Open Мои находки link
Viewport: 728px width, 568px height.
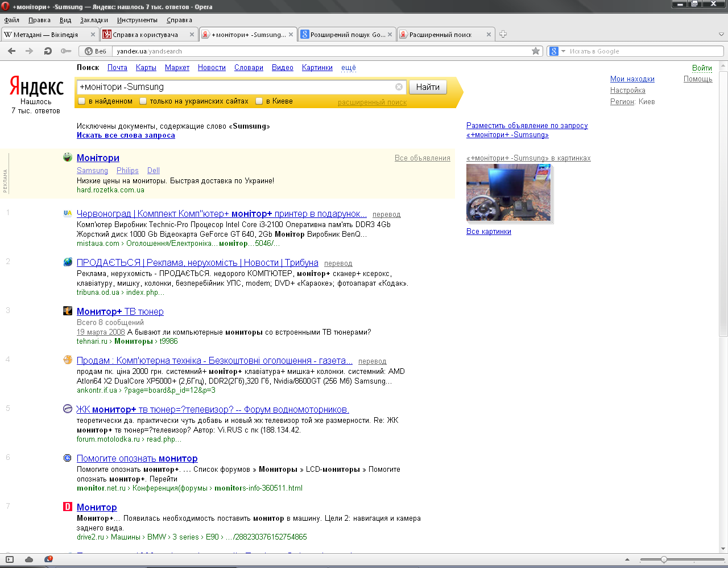[632, 79]
